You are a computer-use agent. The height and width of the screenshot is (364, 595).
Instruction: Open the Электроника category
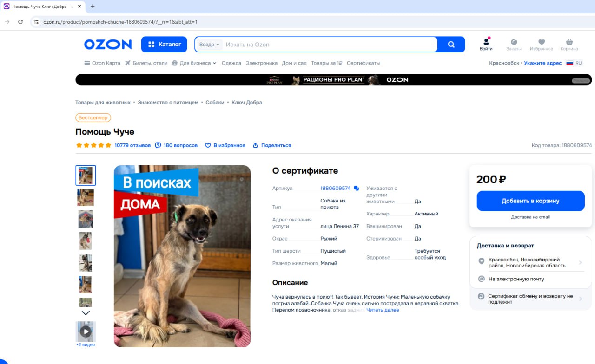261,63
